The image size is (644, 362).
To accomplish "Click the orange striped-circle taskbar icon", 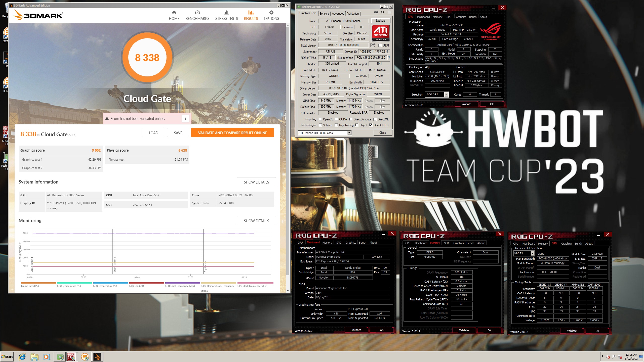I will pos(85,357).
